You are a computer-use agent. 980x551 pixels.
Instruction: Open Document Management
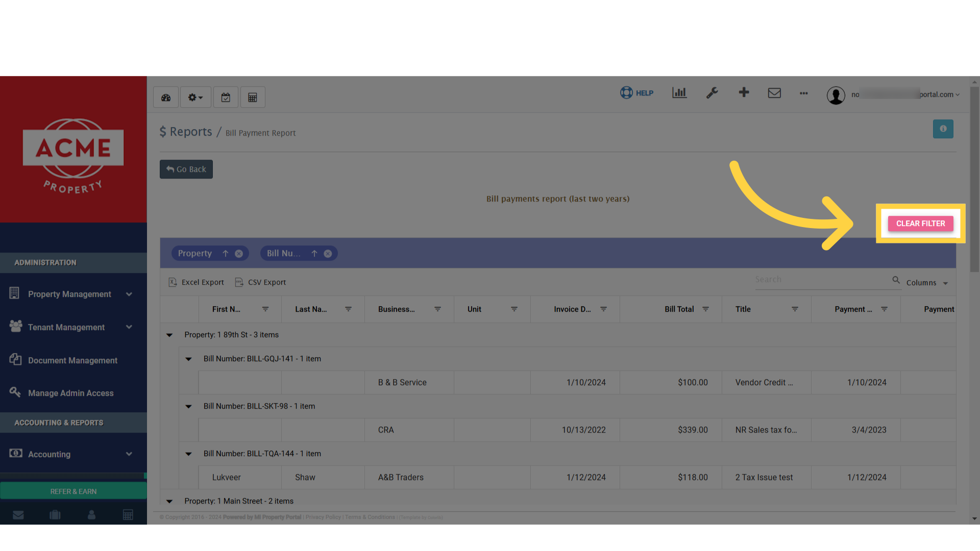click(73, 360)
